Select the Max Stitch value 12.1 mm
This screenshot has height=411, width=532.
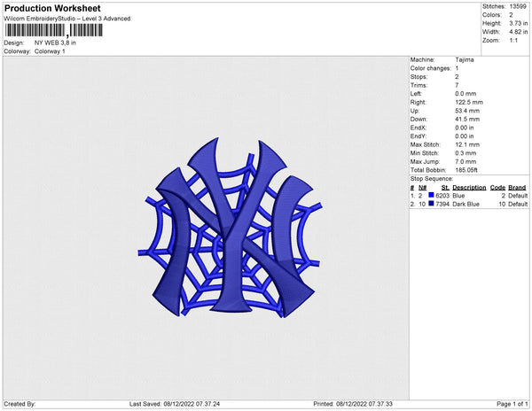[467, 144]
